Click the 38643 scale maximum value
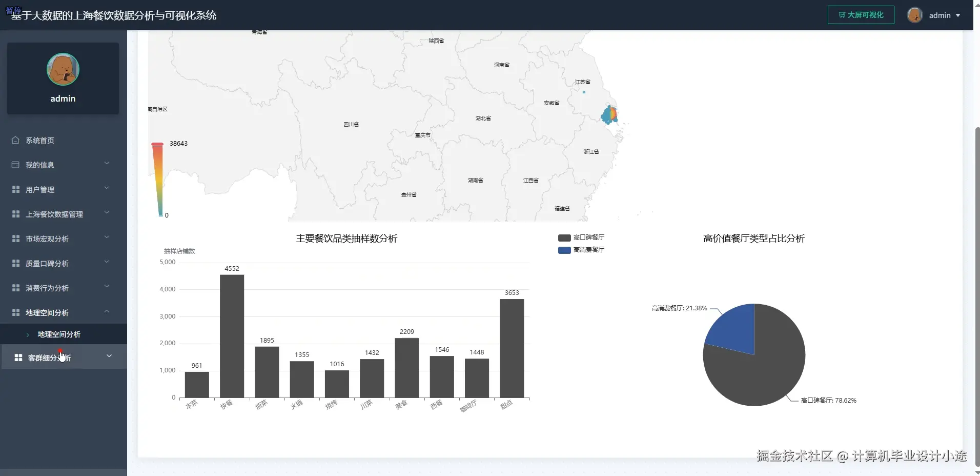Viewport: 980px width, 476px height. coord(178,144)
